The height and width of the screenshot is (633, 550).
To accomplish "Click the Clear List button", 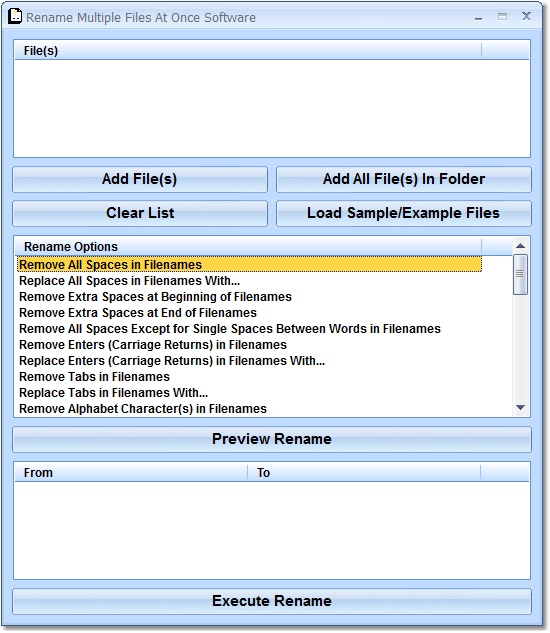I will tap(140, 213).
